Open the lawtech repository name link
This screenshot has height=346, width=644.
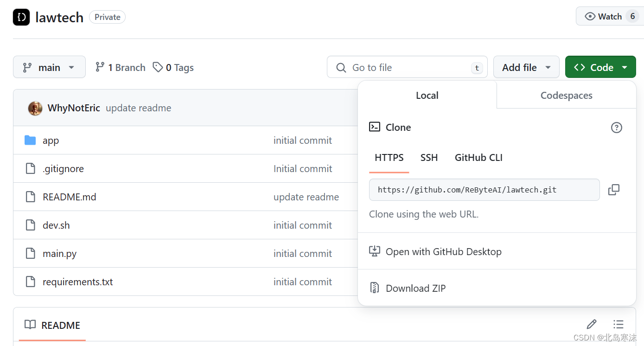[x=59, y=17]
